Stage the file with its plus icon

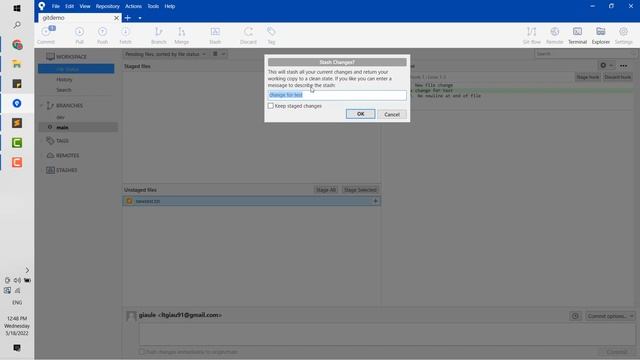coord(375,201)
